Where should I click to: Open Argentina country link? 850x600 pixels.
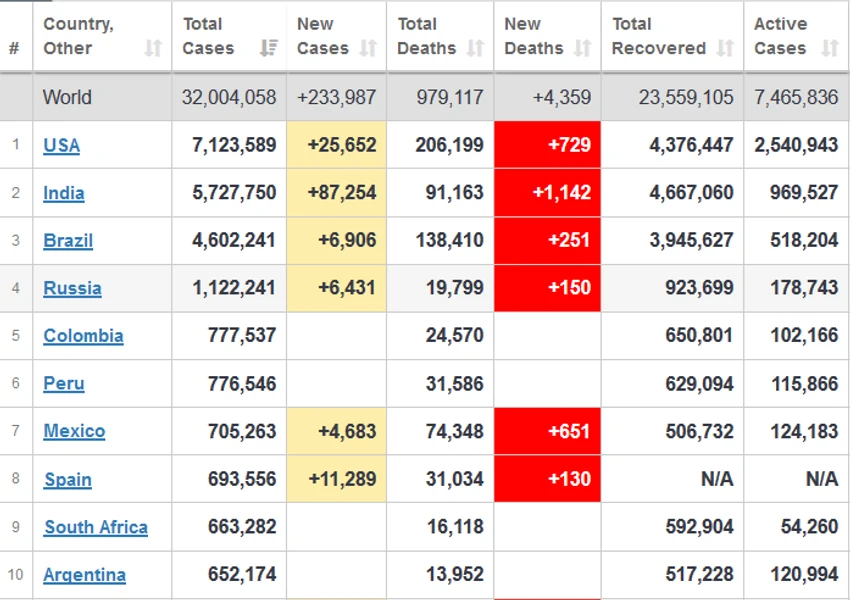(x=85, y=575)
